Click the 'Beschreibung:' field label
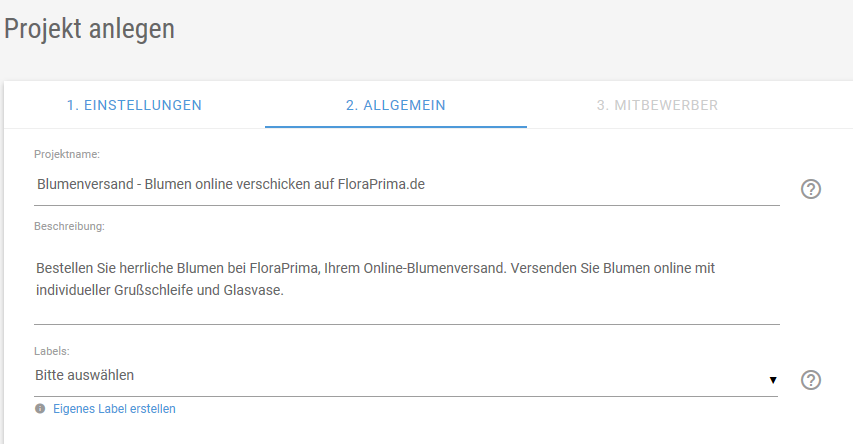 (x=69, y=226)
